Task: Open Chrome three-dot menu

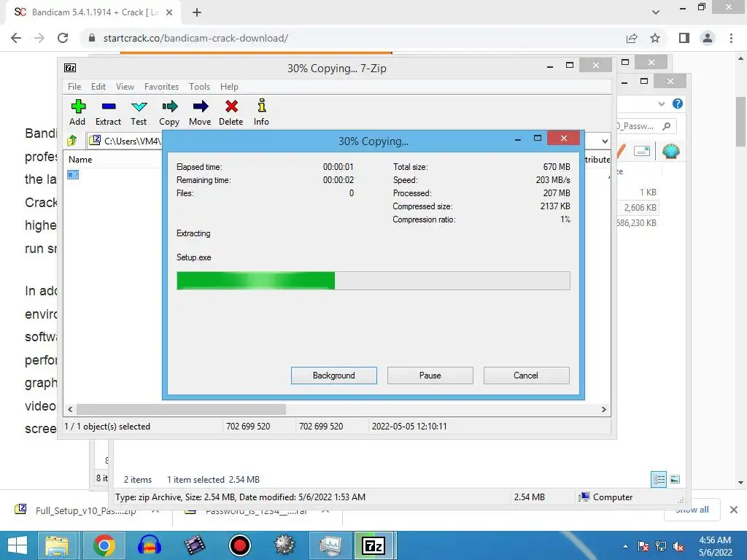Action: (731, 38)
